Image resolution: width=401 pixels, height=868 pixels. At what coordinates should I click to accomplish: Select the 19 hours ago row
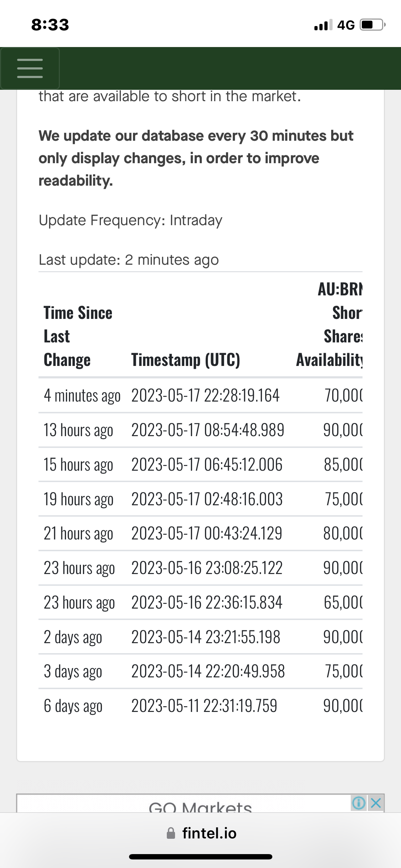pos(200,499)
